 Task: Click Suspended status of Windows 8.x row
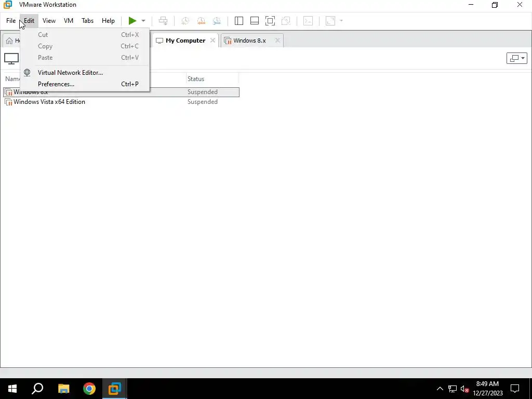click(203, 92)
